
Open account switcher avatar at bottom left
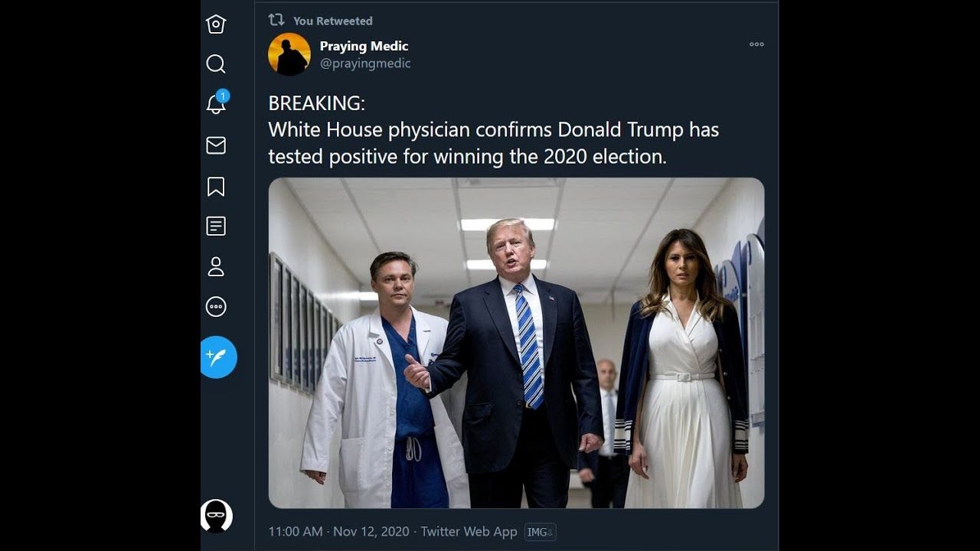click(216, 516)
